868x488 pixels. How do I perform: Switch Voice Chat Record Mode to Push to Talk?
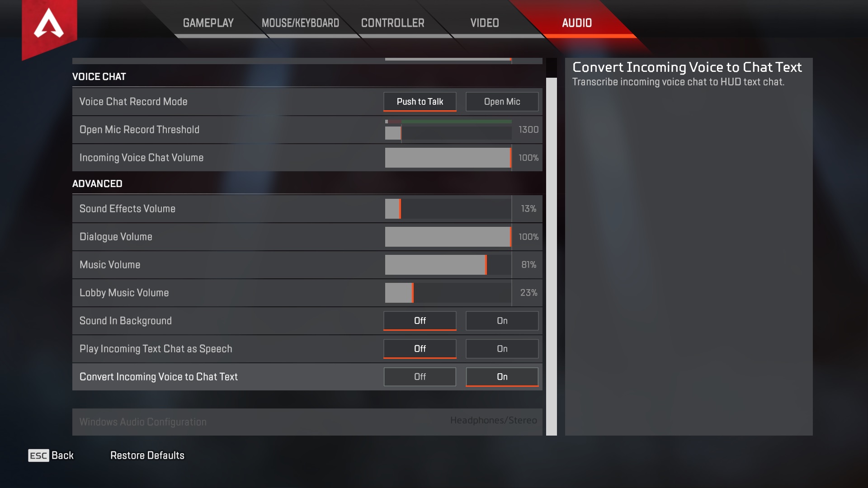(x=420, y=101)
